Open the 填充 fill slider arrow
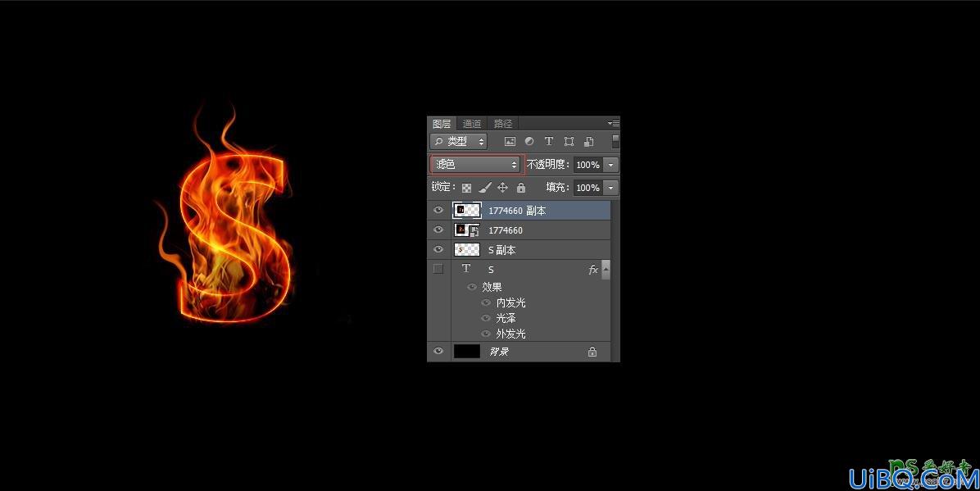This screenshot has width=980, height=491. coord(610,188)
